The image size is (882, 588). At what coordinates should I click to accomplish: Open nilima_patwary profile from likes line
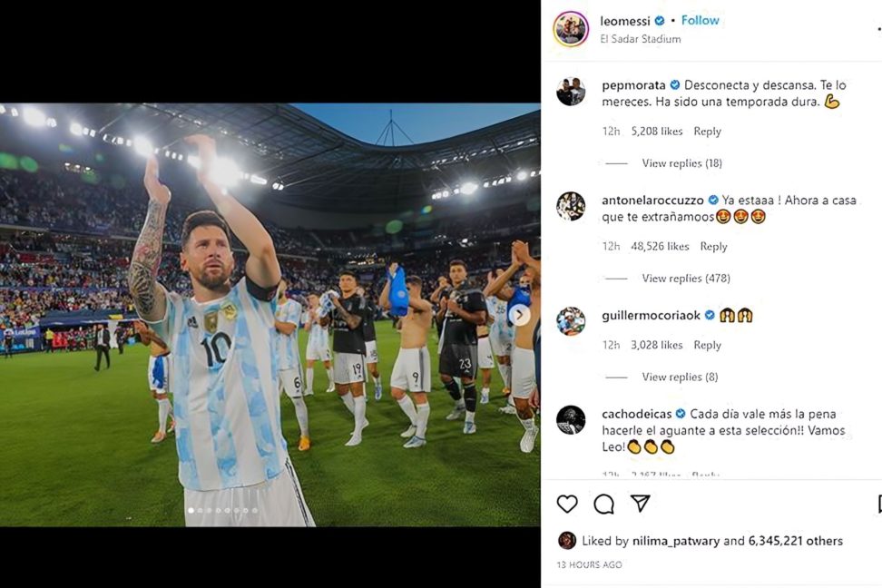[x=675, y=541]
